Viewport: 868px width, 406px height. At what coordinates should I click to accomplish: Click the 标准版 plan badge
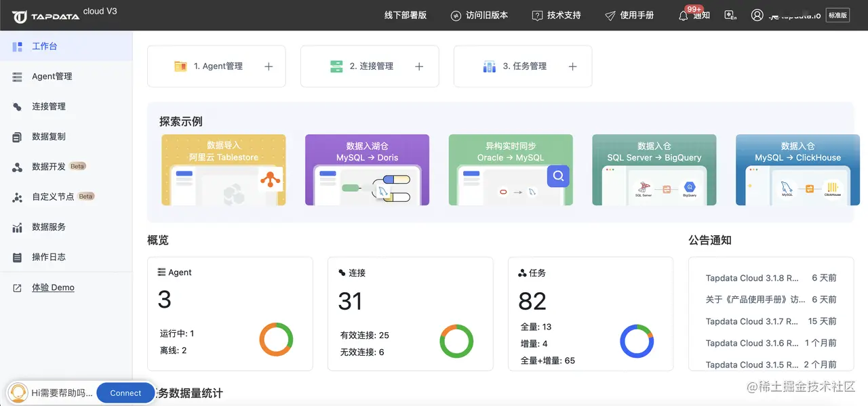837,15
